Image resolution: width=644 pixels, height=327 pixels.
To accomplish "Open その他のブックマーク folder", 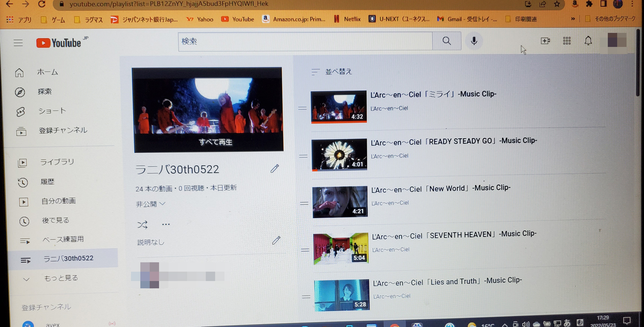I will click(x=610, y=19).
